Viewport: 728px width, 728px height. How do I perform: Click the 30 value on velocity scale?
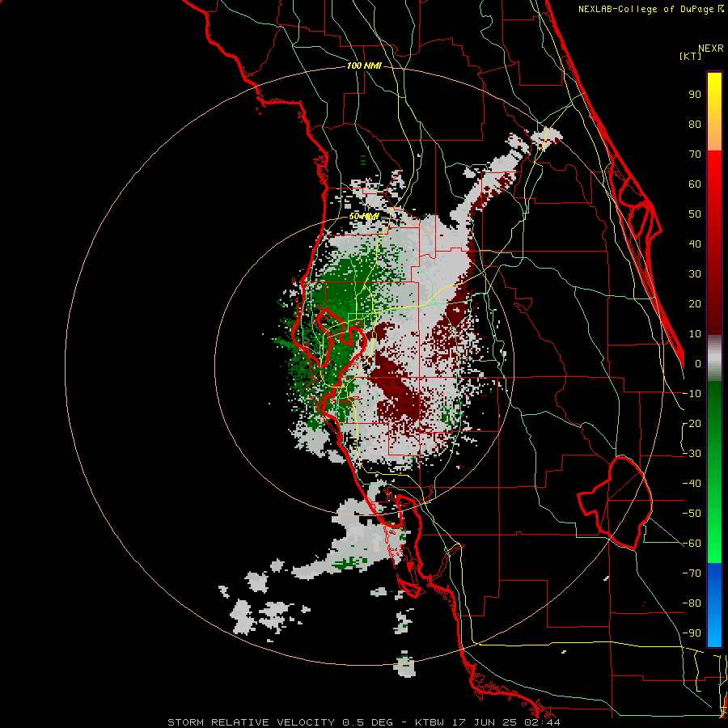695,274
